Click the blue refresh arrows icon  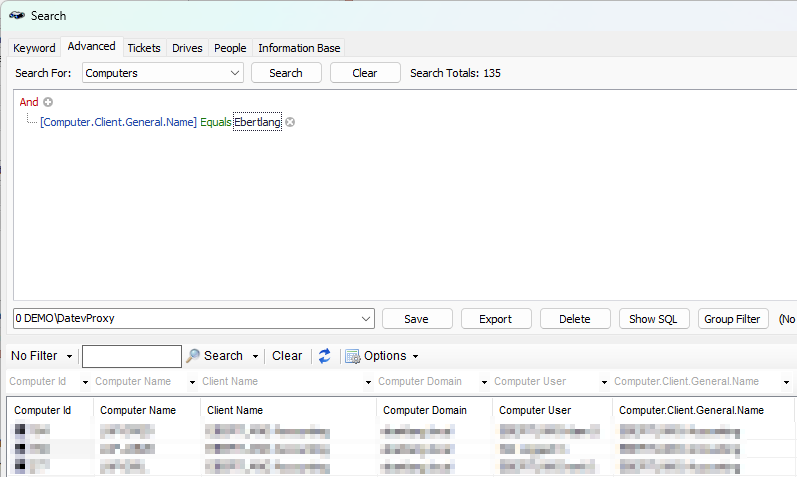click(324, 356)
